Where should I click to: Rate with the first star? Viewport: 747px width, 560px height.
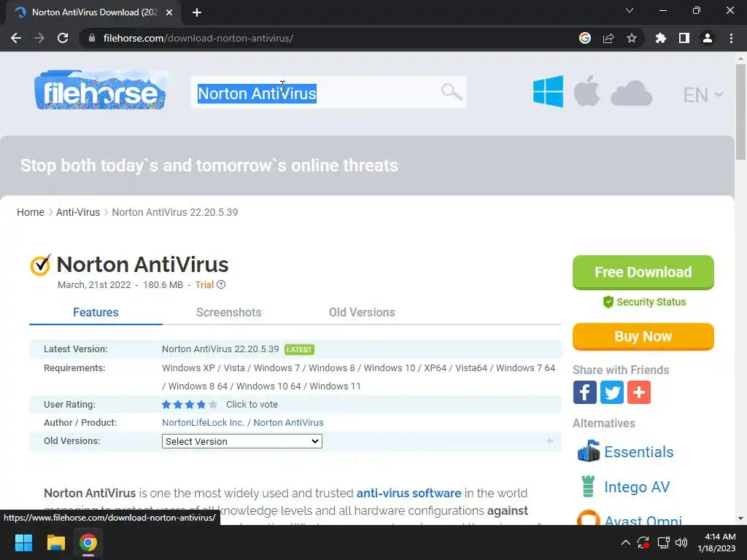[166, 404]
